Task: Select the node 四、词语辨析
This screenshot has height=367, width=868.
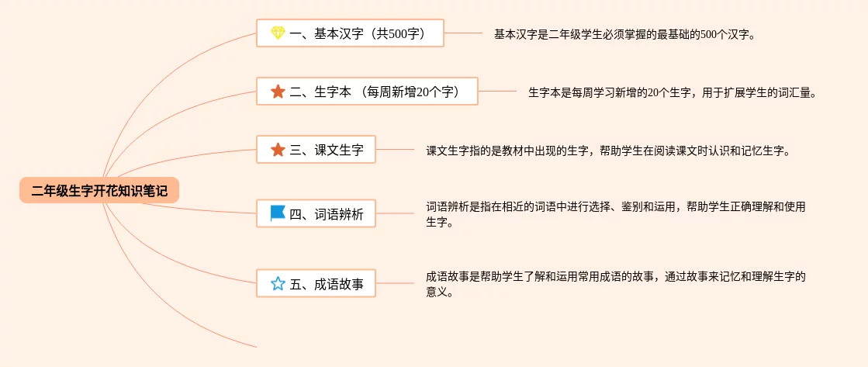Action: pos(316,213)
